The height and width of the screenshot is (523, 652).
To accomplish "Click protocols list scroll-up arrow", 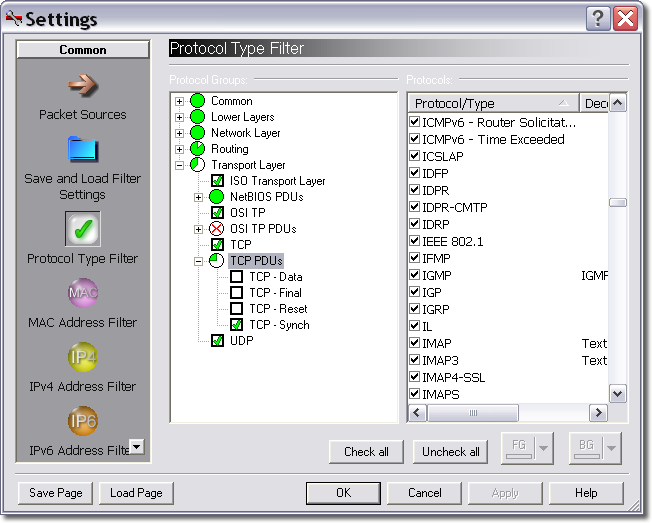I will 618,102.
